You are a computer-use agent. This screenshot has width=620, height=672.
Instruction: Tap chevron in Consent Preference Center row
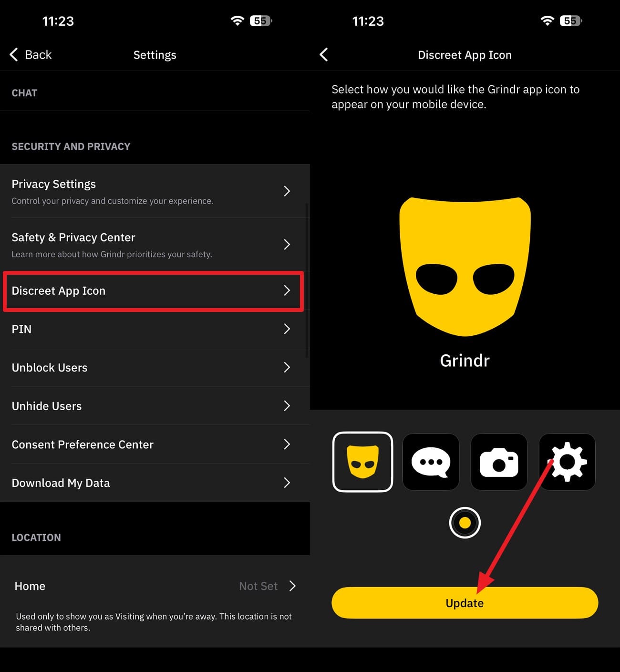(287, 445)
